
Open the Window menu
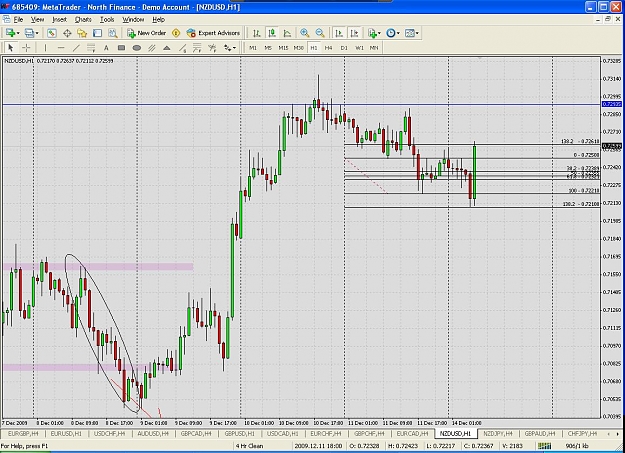pyautogui.click(x=133, y=19)
